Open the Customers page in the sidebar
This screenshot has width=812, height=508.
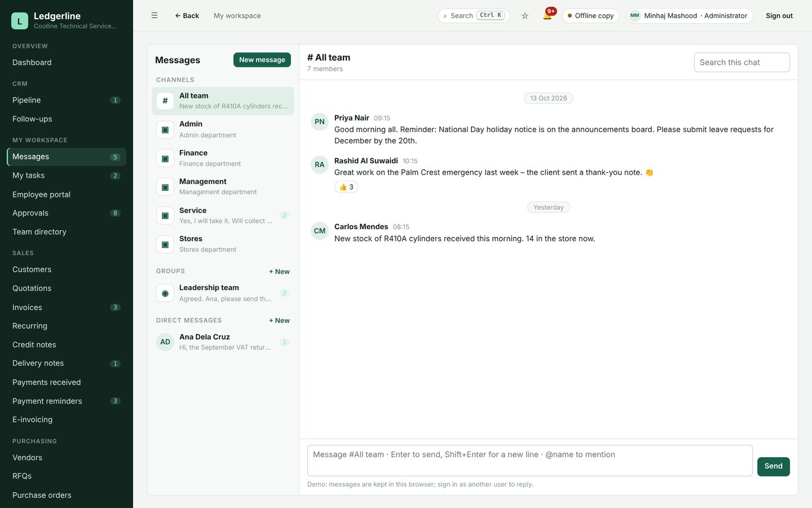[x=67, y=270]
